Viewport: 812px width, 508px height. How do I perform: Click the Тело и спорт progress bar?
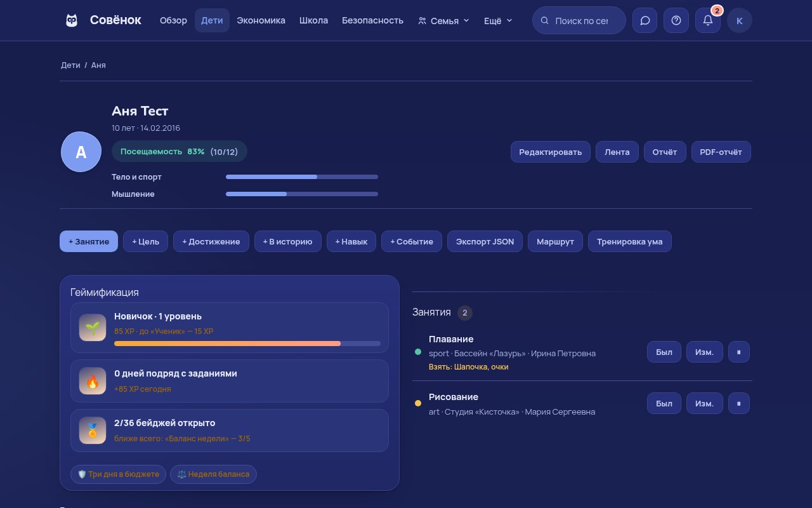coord(302,177)
